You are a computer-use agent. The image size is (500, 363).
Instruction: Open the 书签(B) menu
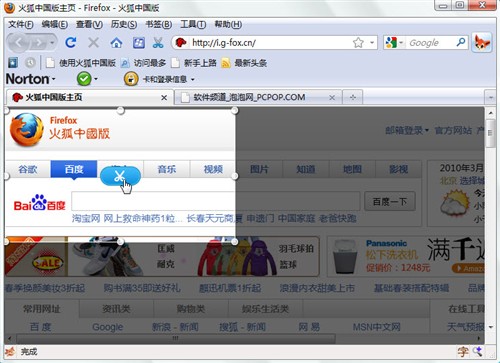159,24
